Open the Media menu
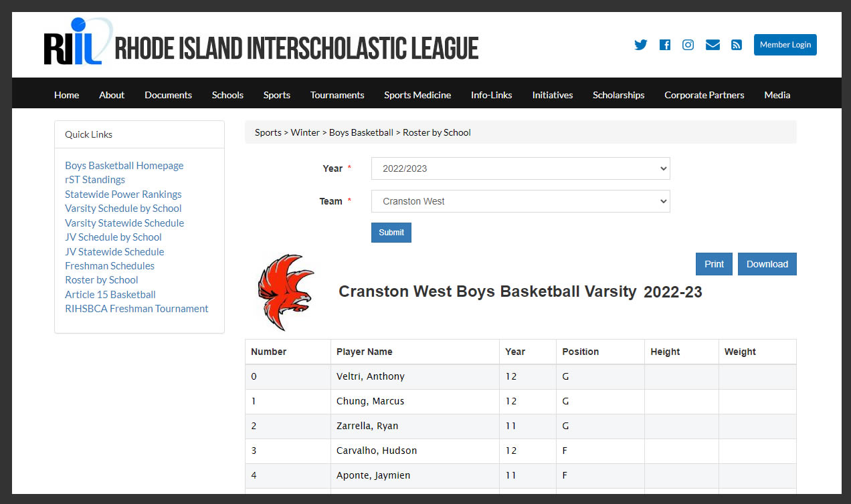The image size is (851, 504). tap(777, 95)
